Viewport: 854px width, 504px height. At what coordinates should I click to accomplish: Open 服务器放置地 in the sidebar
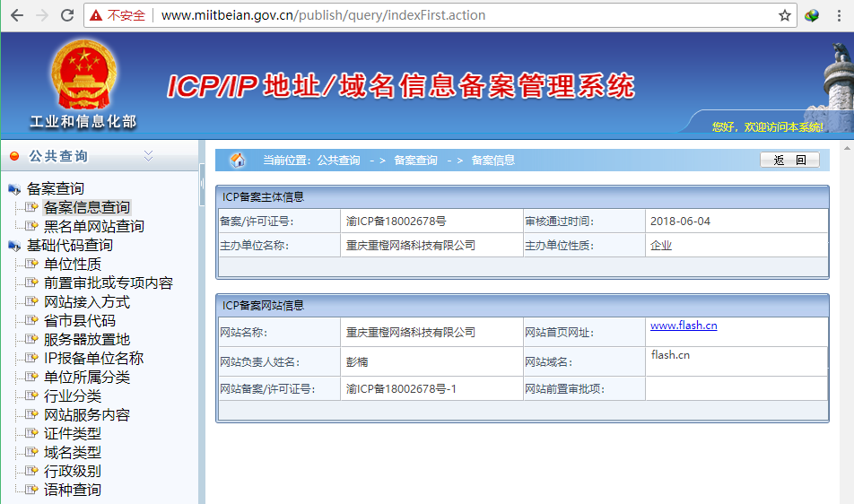pyautogui.click(x=87, y=340)
